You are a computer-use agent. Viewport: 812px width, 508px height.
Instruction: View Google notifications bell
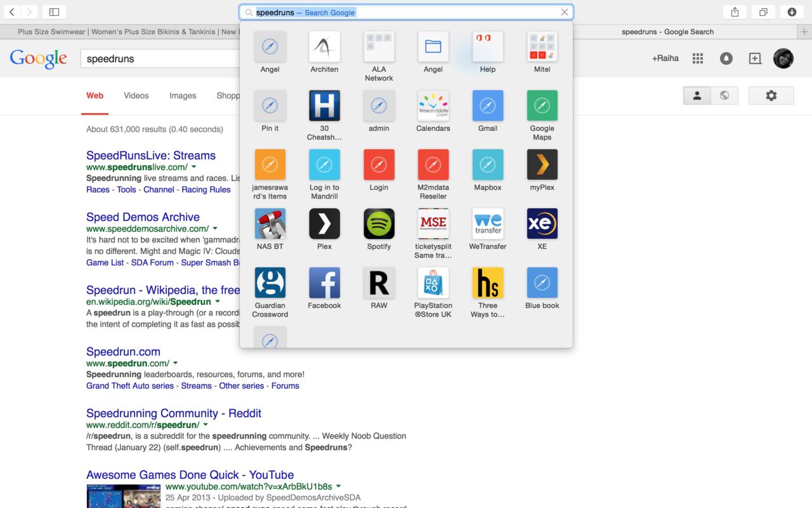726,58
